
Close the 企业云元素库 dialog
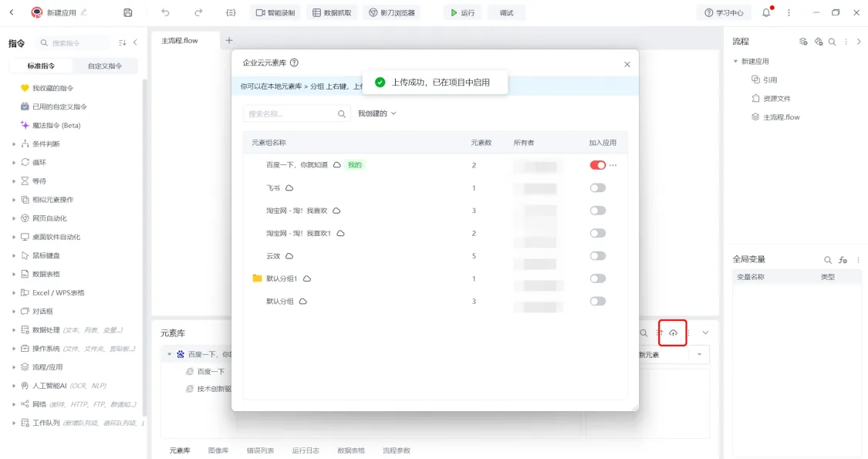click(x=627, y=65)
